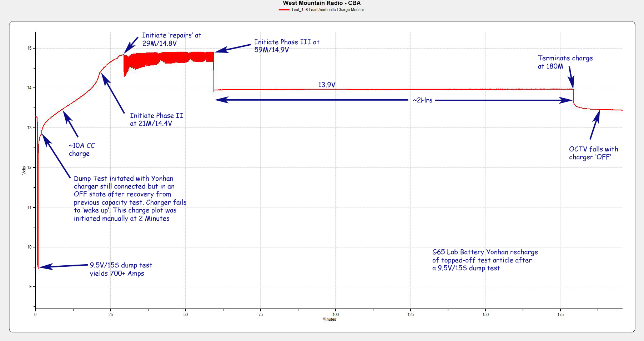Click the Volts y-axis title
The image size is (644, 341).
[24, 170]
